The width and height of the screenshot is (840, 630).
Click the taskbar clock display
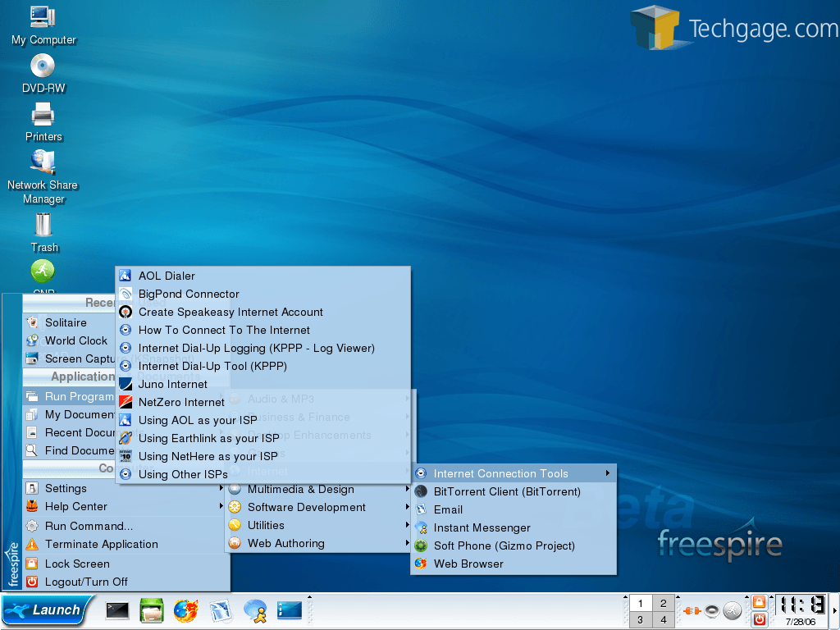point(801,605)
